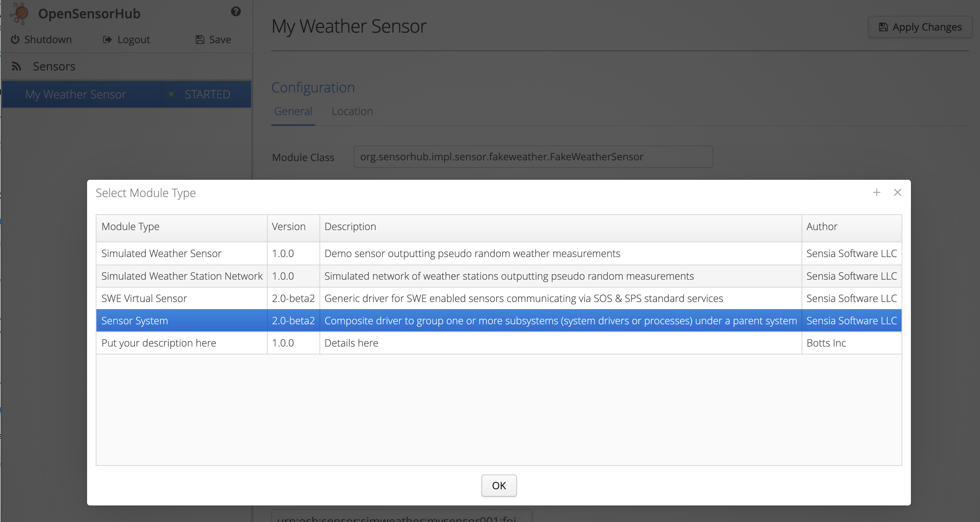980x522 pixels.
Task: Sort by Module Type column header
Action: pyautogui.click(x=131, y=226)
